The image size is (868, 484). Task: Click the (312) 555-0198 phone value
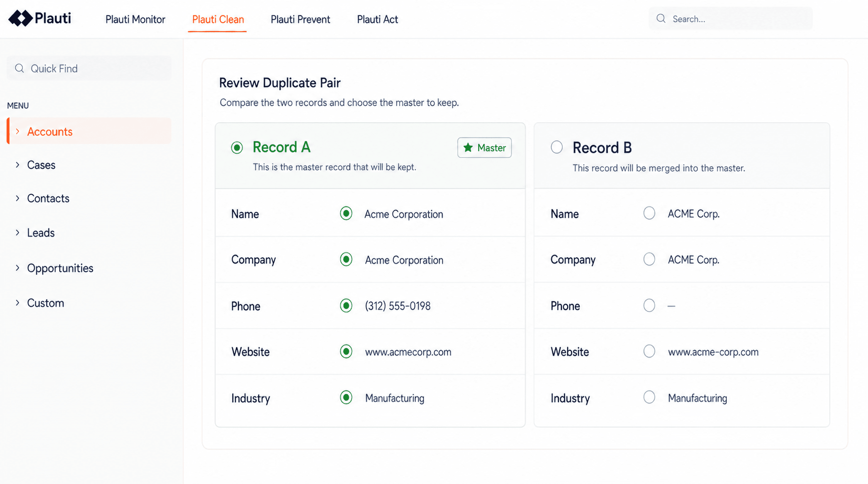coord(397,306)
